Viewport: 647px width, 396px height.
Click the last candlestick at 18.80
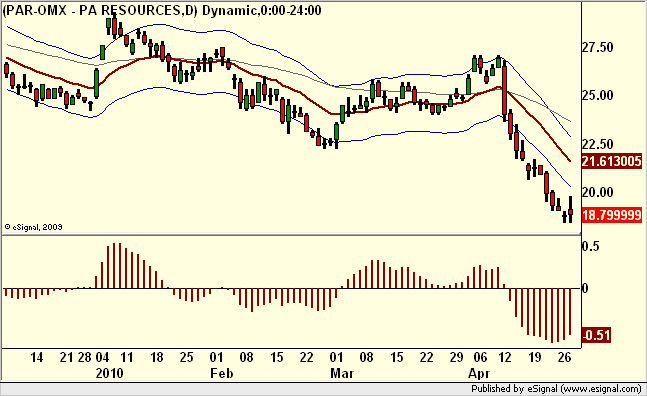click(571, 210)
